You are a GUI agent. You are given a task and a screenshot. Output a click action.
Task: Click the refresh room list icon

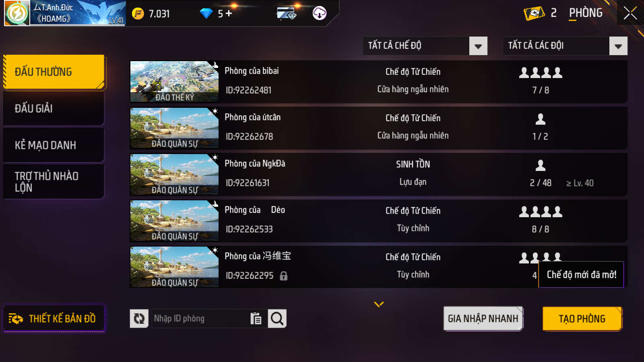coord(139,319)
